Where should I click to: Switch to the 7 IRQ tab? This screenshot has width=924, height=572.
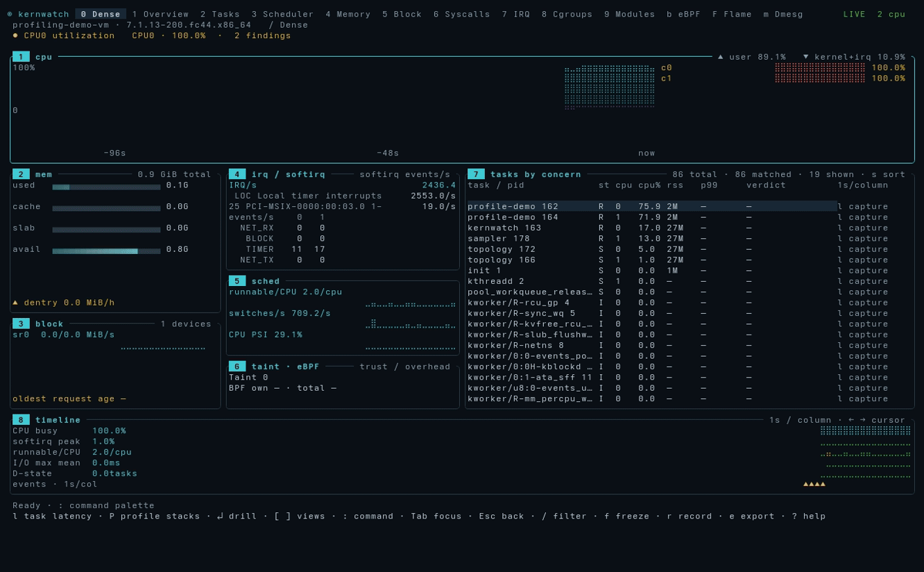tap(515, 14)
